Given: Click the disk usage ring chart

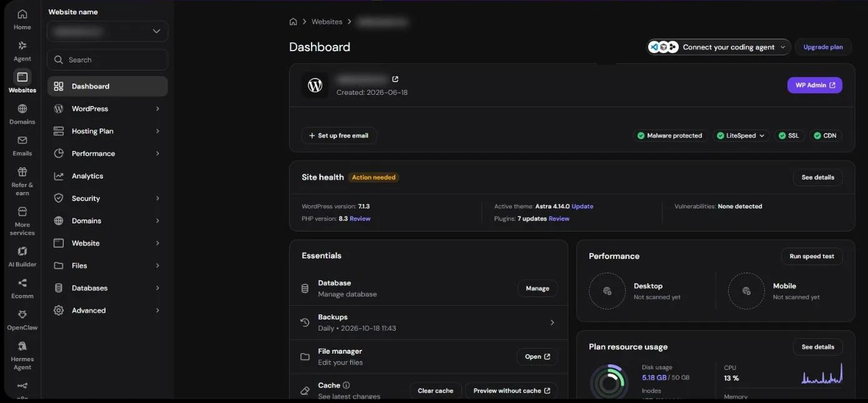Looking at the screenshot, I should [x=609, y=382].
